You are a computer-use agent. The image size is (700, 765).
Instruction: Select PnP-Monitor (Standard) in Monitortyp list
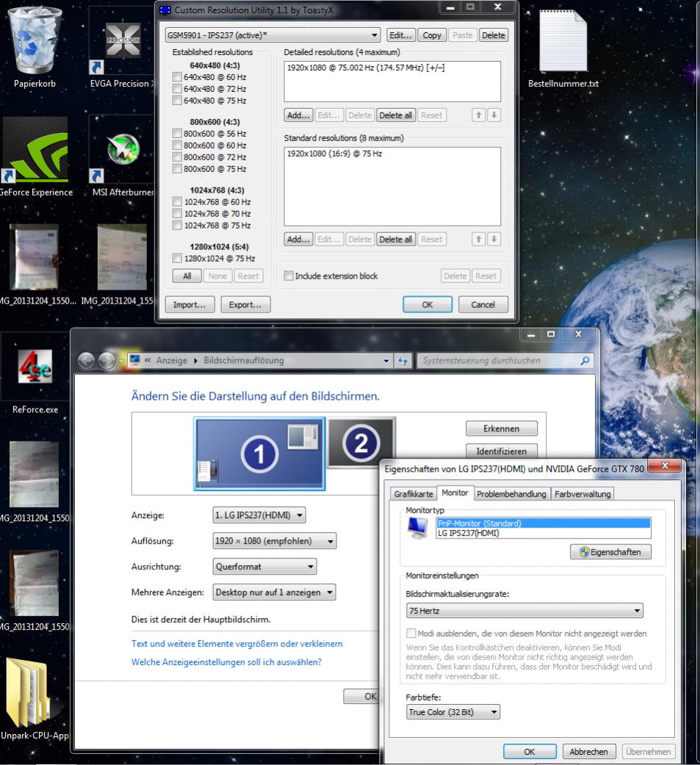pos(544,523)
